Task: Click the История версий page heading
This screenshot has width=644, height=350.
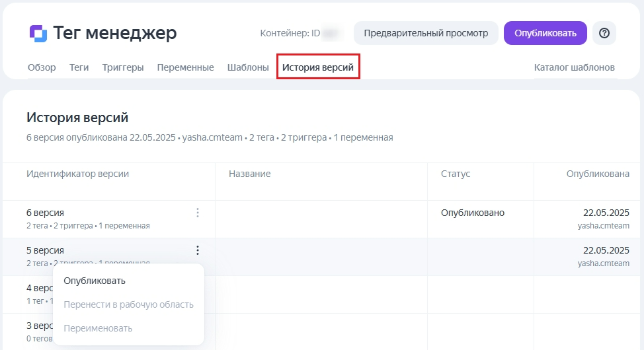Action: [77, 118]
